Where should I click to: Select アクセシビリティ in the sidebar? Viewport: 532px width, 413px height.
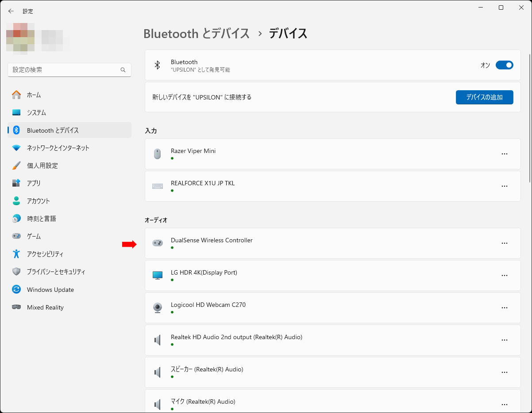(45, 254)
